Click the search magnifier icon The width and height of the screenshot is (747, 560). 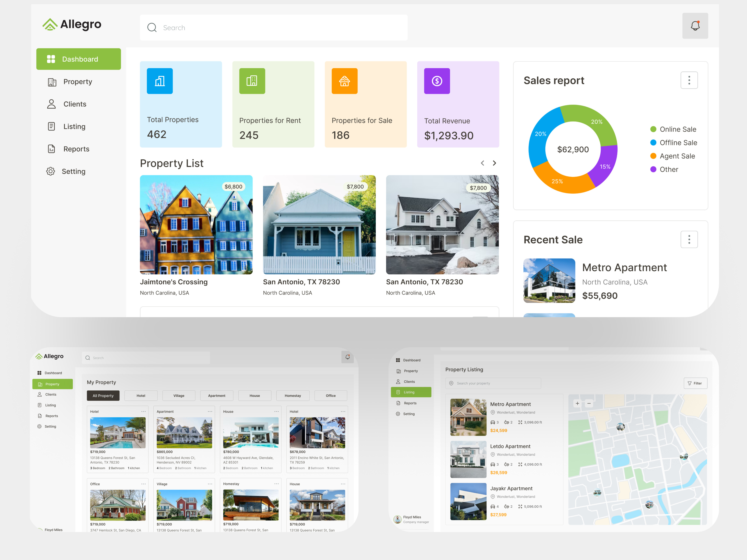[152, 27]
